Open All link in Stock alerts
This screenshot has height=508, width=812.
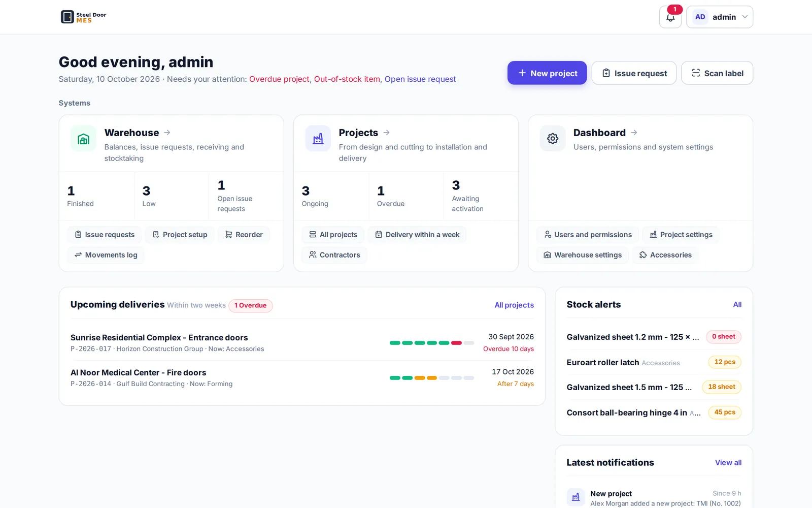click(x=737, y=305)
